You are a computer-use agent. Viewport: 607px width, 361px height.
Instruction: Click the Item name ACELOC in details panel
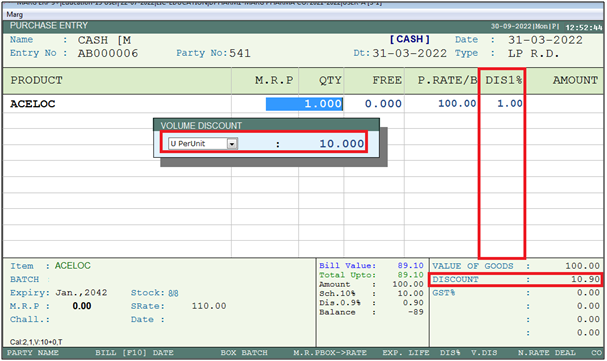pos(73,266)
